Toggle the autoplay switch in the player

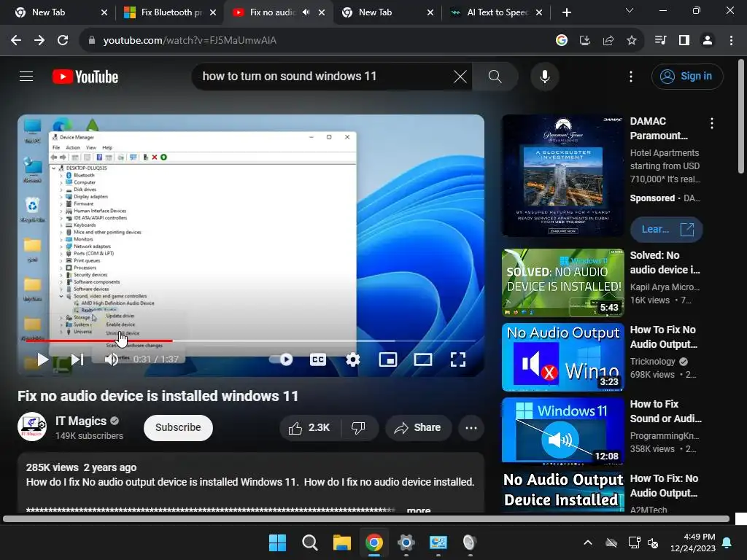pos(282,359)
